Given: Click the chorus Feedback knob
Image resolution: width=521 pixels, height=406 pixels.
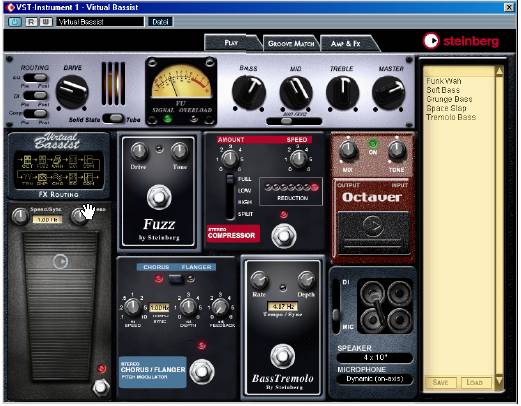Looking at the screenshot, I should pos(220,307).
